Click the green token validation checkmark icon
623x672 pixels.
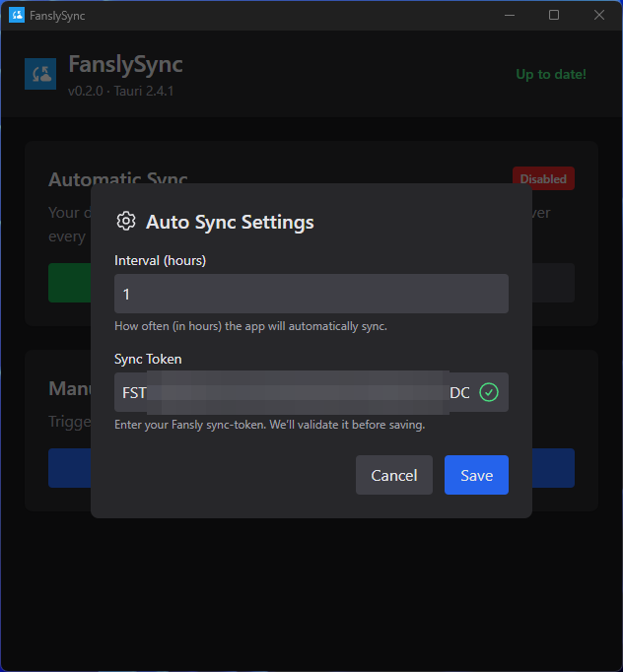coord(488,392)
